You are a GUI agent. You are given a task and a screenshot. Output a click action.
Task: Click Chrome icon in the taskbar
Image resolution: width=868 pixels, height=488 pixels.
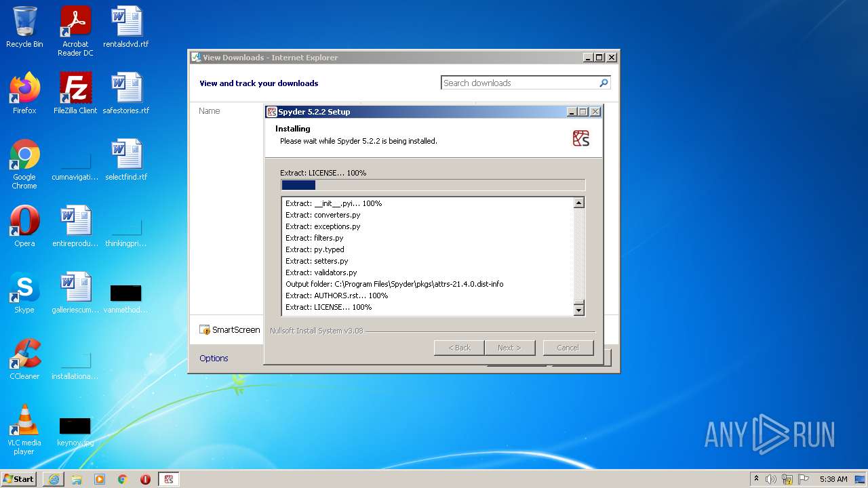click(123, 479)
